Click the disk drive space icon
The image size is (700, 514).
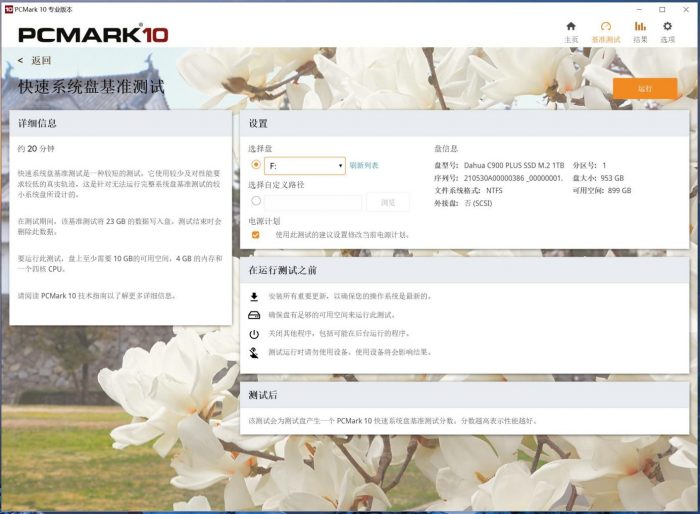[254, 315]
